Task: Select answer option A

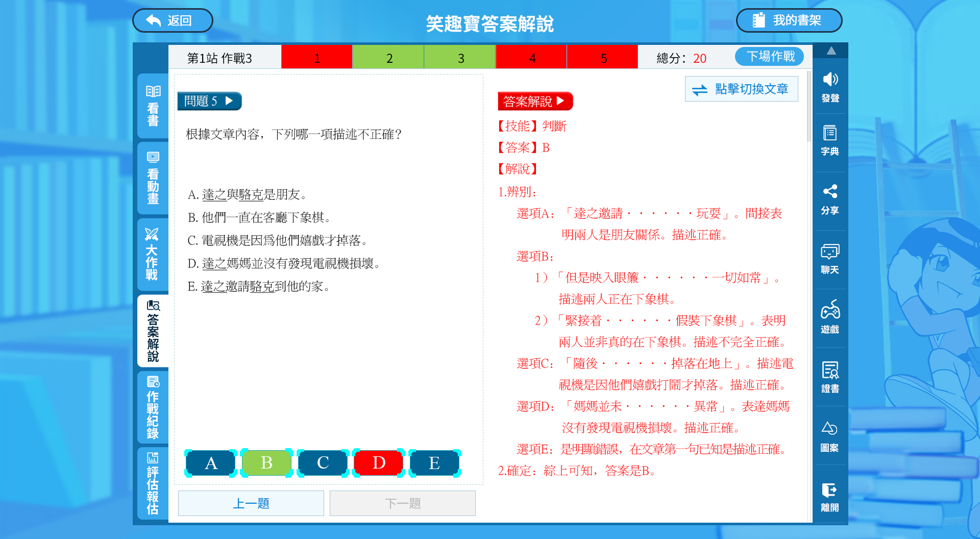Action: (x=211, y=463)
